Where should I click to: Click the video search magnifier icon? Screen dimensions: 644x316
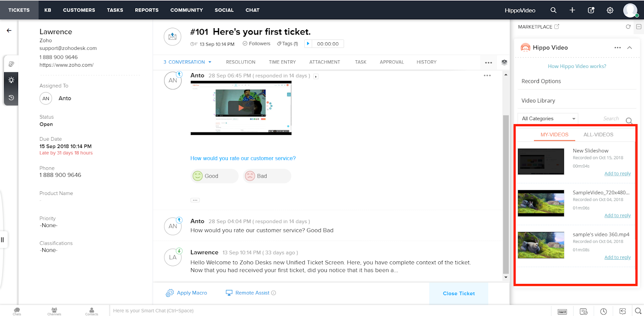(629, 120)
